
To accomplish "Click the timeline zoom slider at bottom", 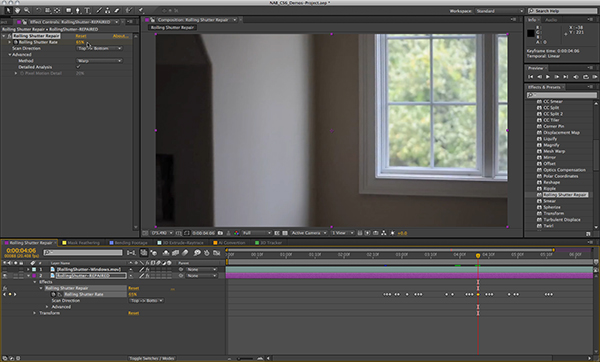I will (x=246, y=359).
